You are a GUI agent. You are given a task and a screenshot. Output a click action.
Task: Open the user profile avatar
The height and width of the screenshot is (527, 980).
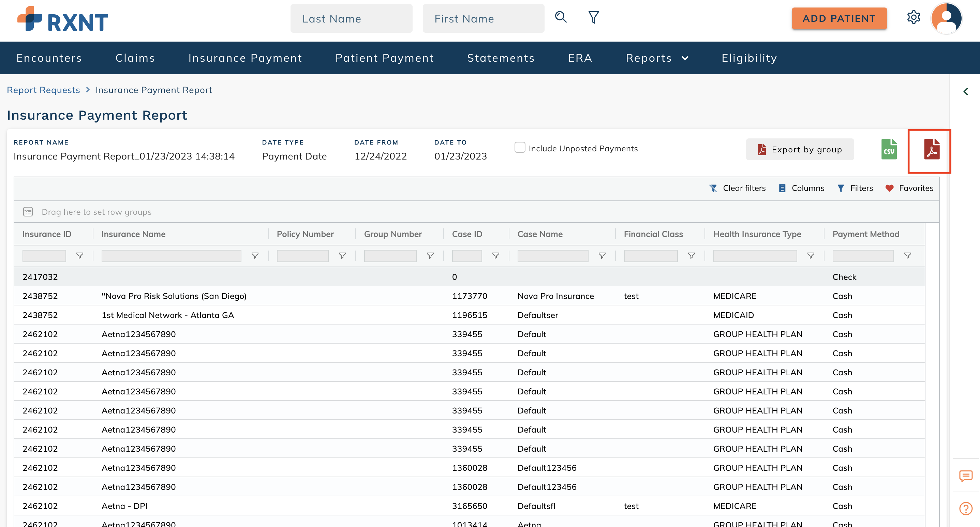tap(946, 18)
